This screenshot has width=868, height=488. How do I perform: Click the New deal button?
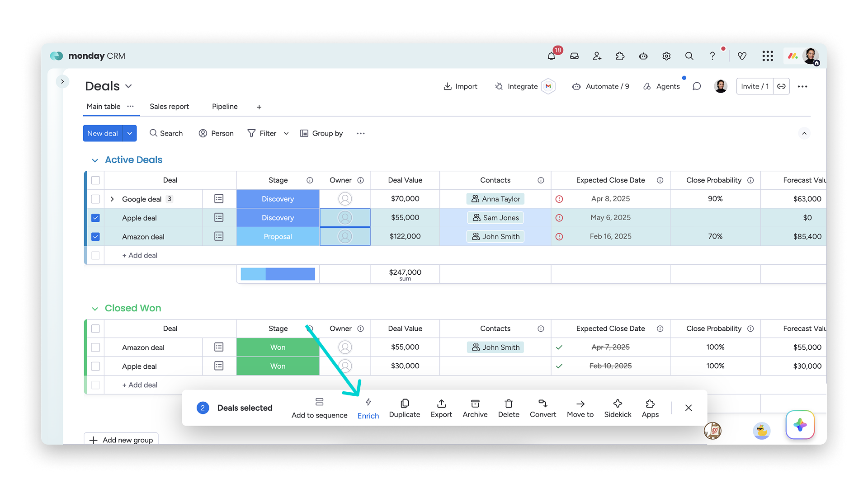[x=103, y=133]
